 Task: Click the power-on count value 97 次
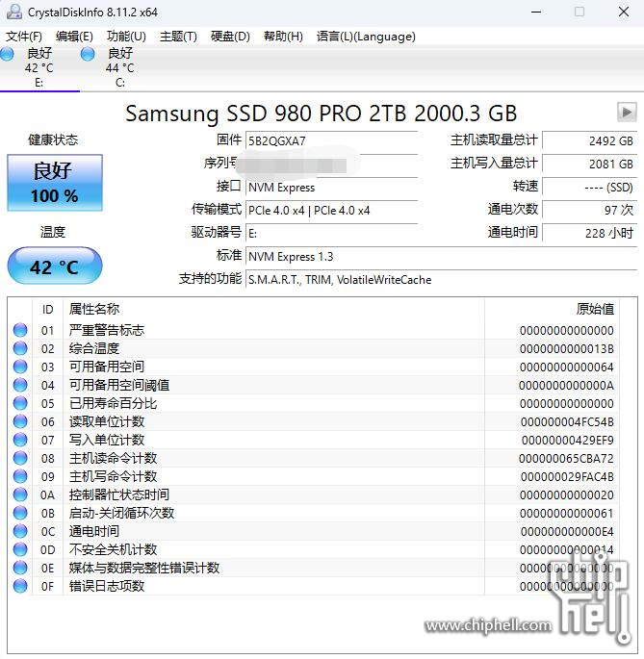click(589, 210)
